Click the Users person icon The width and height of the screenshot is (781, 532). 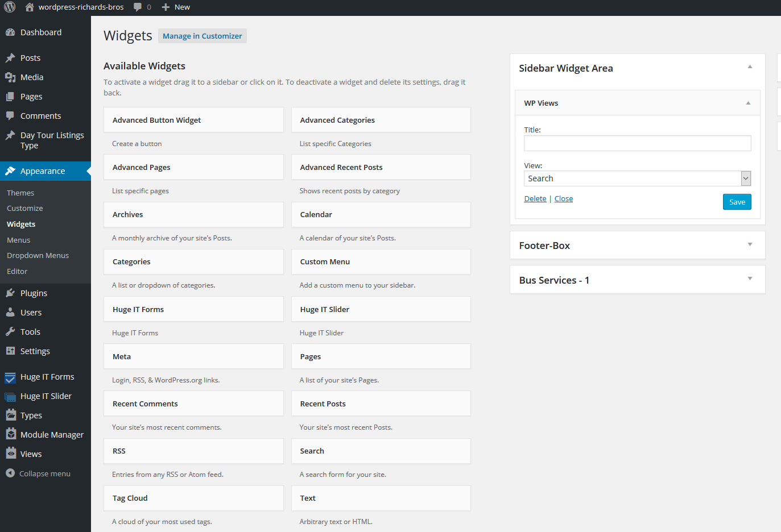(x=10, y=313)
